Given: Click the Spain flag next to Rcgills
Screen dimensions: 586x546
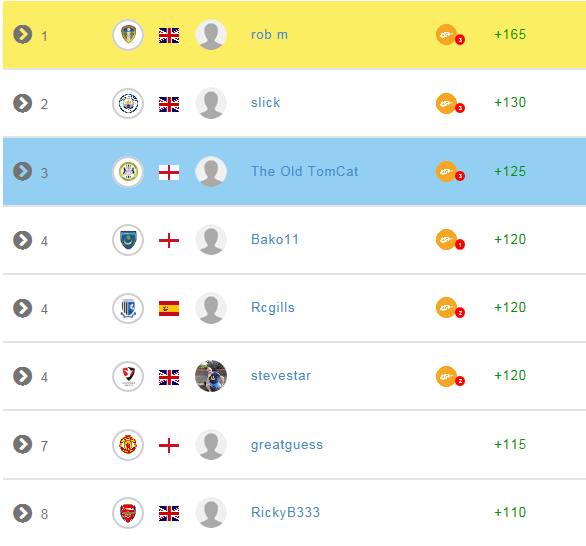Looking at the screenshot, I should pos(169,308).
